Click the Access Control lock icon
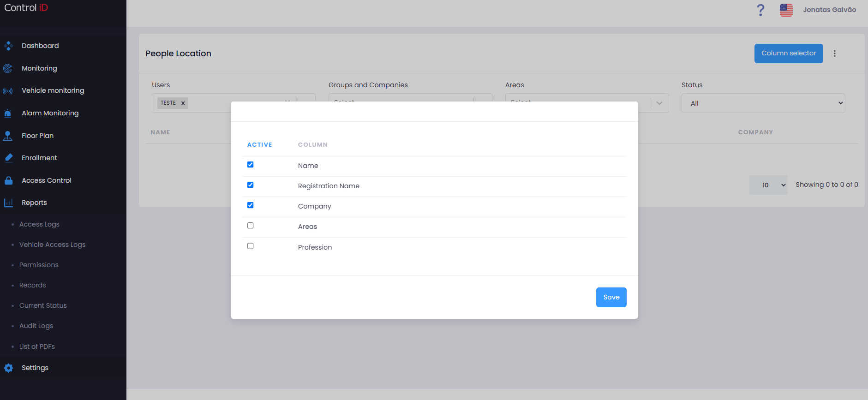 tap(8, 180)
